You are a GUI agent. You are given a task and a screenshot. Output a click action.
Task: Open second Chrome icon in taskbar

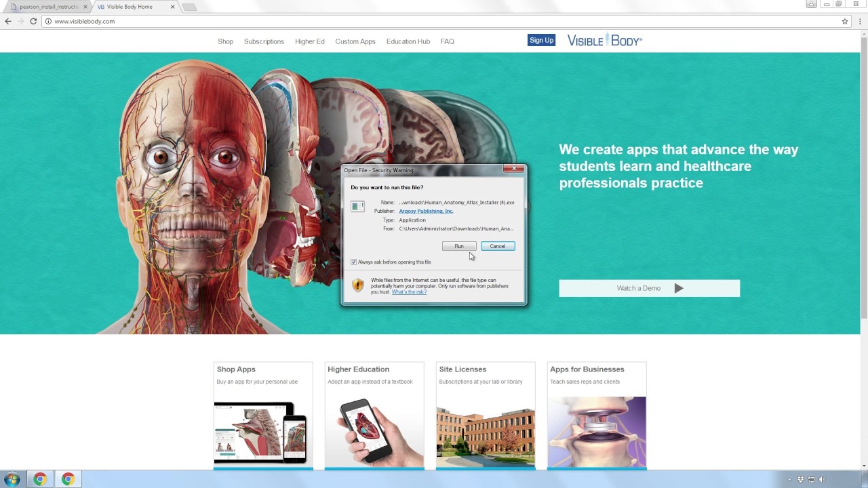click(68, 479)
